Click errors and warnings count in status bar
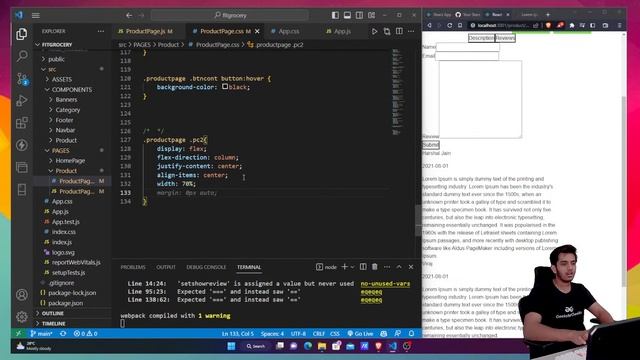The width and height of the screenshot is (640, 360). click(x=85, y=333)
